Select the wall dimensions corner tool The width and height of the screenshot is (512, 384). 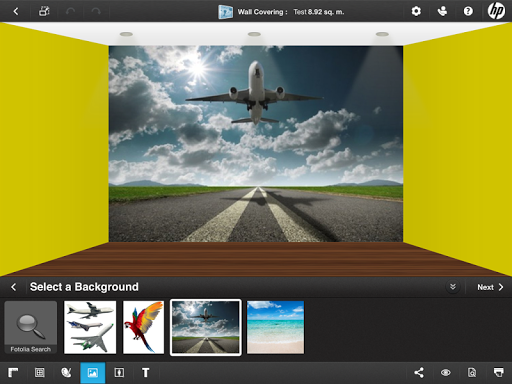13,372
